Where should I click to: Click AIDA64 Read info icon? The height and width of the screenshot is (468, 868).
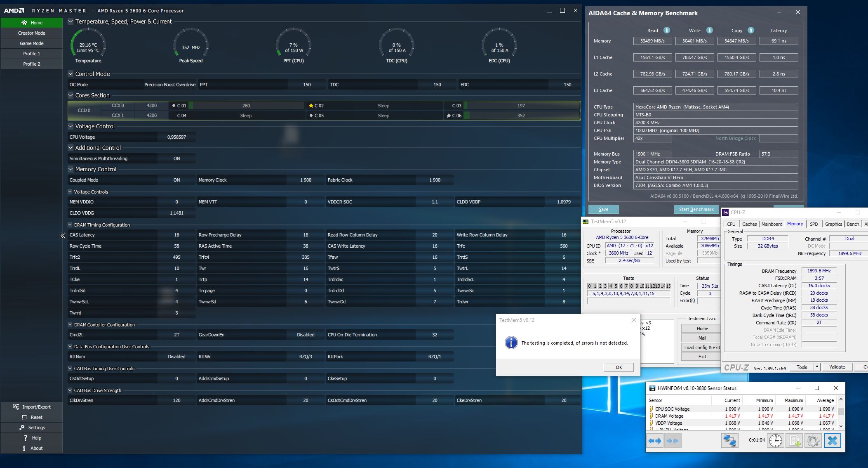(666, 30)
